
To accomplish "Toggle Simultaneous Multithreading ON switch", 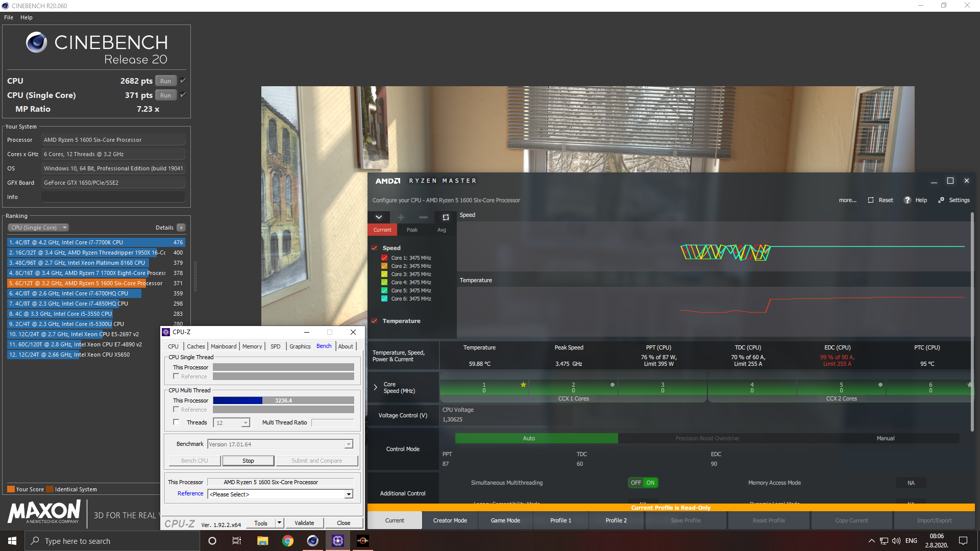I will coord(650,482).
